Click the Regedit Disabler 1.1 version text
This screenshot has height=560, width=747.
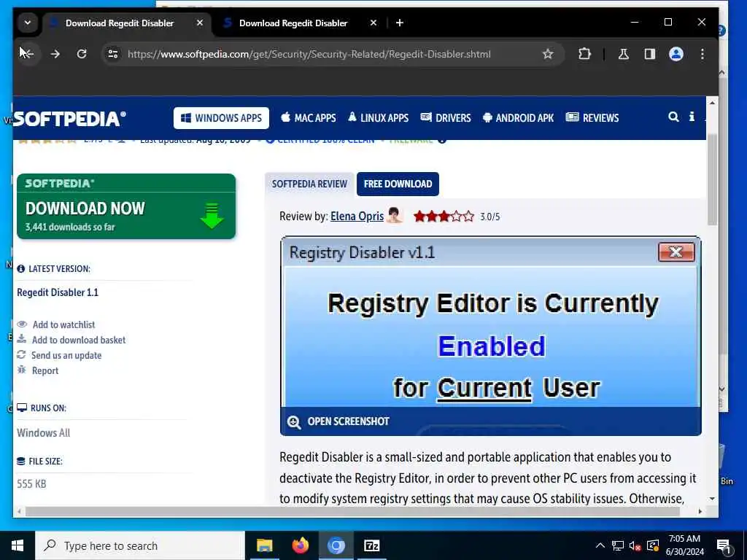[x=58, y=292]
